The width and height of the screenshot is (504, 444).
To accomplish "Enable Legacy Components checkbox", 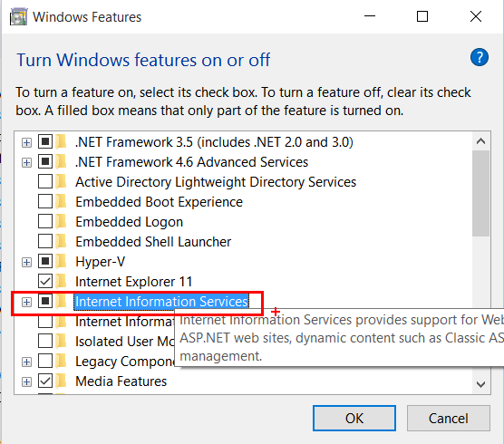I will [x=45, y=361].
